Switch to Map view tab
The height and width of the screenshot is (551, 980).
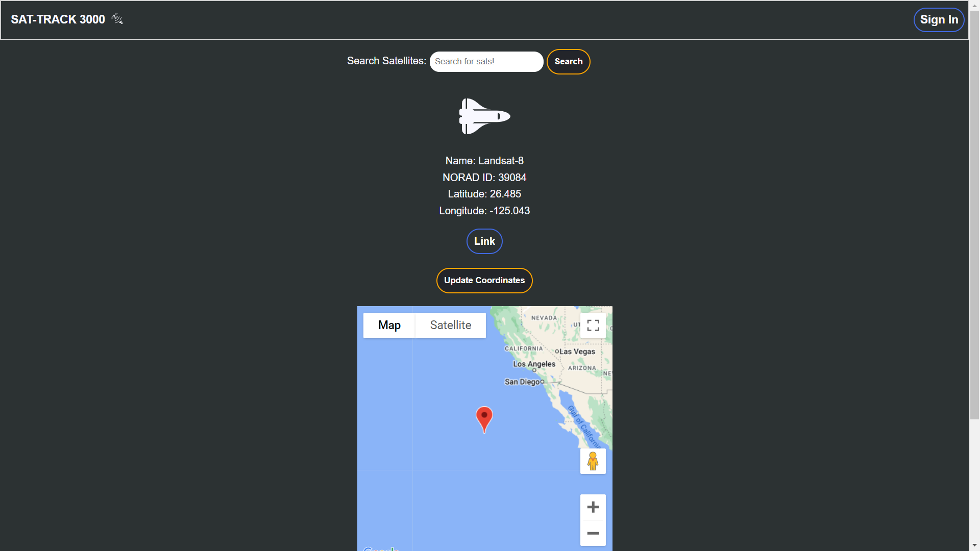point(389,325)
